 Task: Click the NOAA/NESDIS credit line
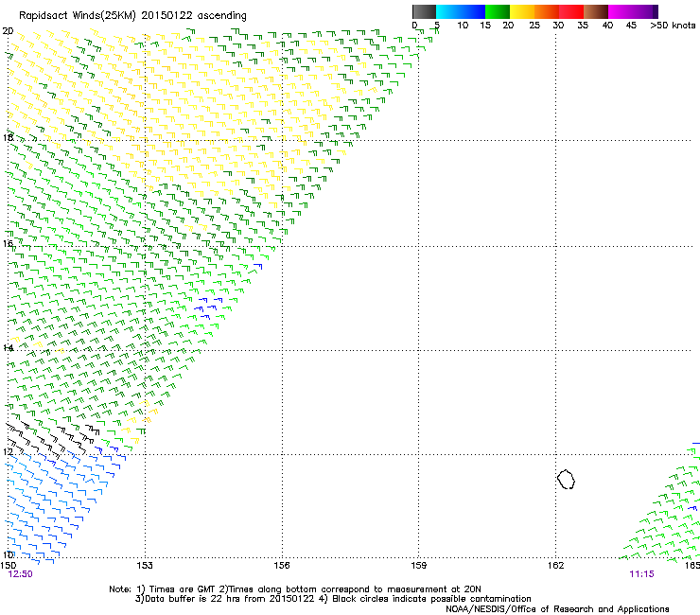pos(557,609)
